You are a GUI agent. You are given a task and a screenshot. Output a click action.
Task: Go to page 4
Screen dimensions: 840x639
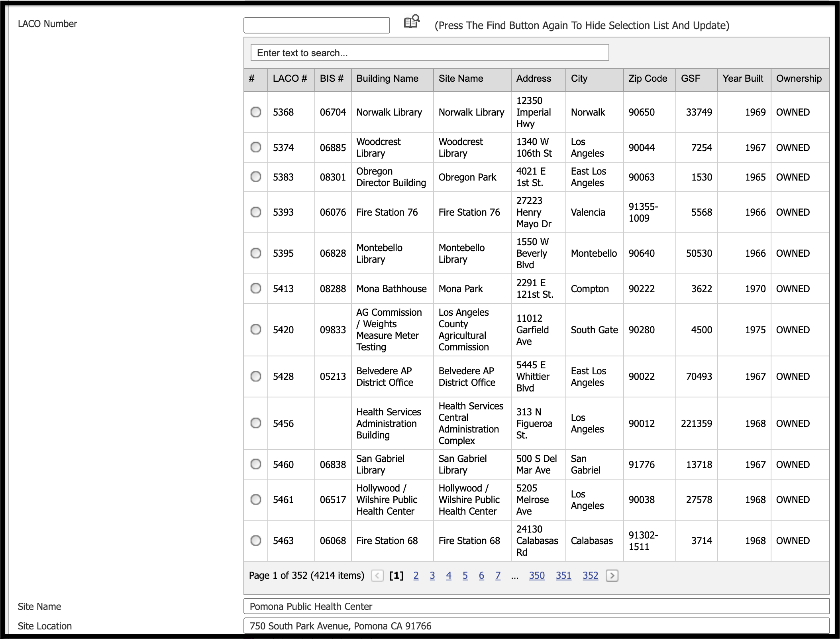449,576
